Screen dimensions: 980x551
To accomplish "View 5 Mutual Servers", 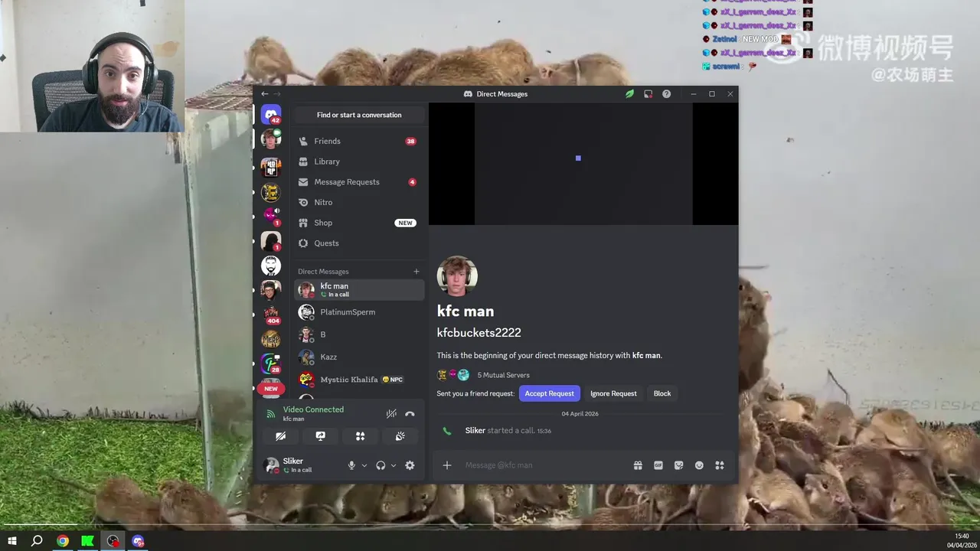I will click(x=503, y=375).
